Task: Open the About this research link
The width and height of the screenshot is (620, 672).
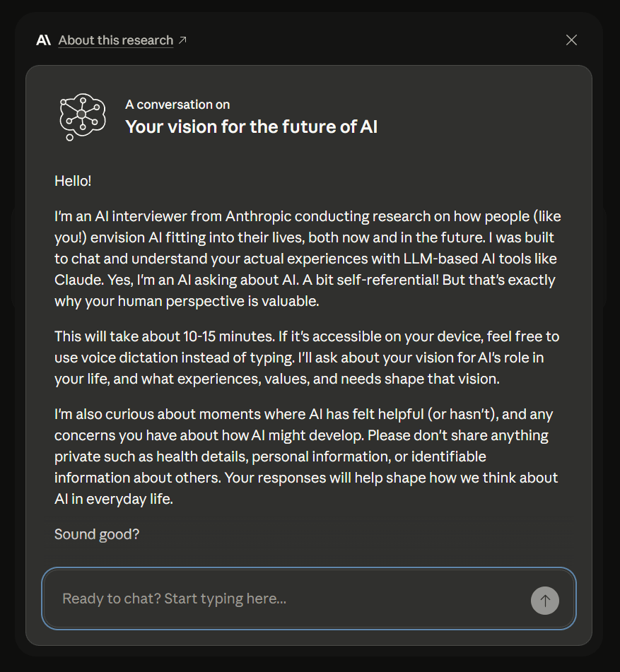Action: pyautogui.click(x=115, y=40)
